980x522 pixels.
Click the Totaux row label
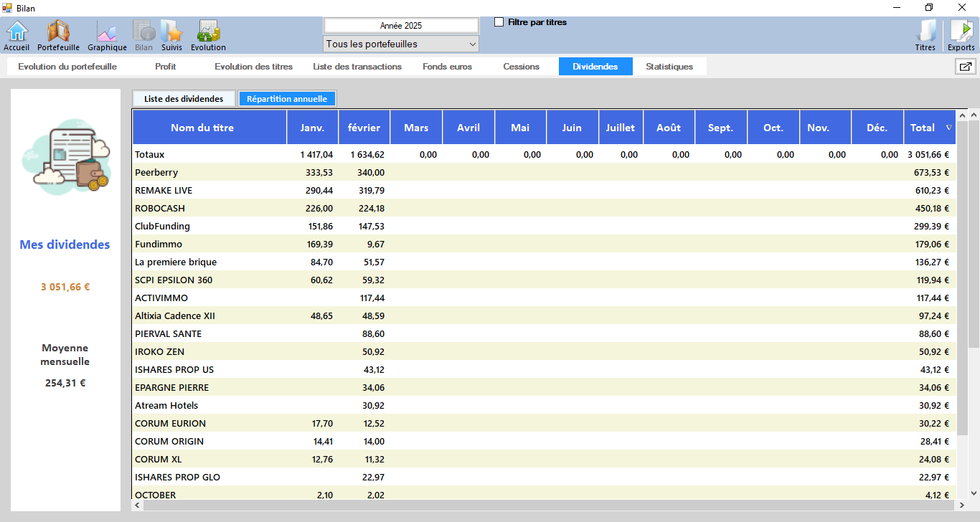tap(149, 154)
